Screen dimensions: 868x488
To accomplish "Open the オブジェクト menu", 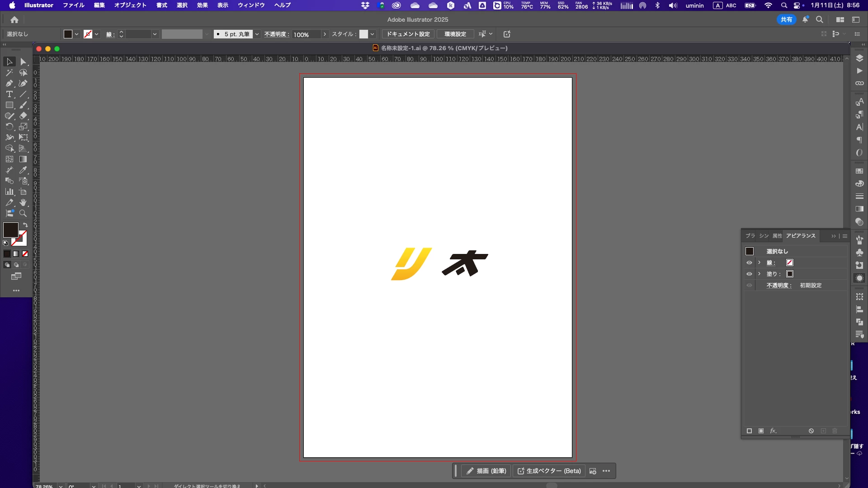I will click(x=130, y=5).
